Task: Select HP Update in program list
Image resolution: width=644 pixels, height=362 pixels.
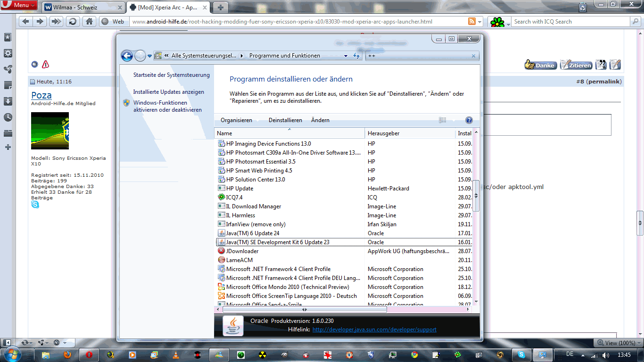Action: coord(344,189)
